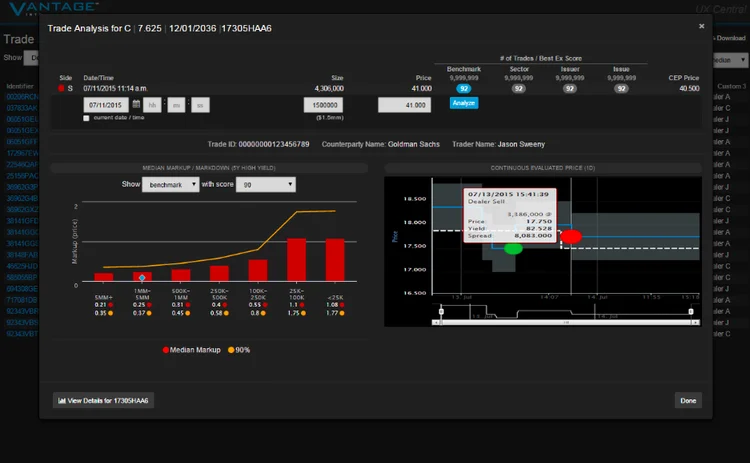This screenshot has width=750, height=463.
Task: Click the hh hour input field
Action: coord(152,105)
